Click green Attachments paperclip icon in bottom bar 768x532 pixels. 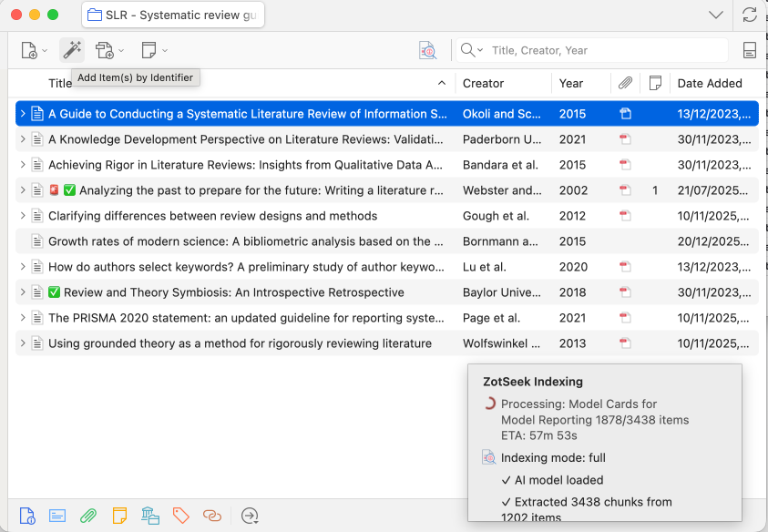pos(88,516)
